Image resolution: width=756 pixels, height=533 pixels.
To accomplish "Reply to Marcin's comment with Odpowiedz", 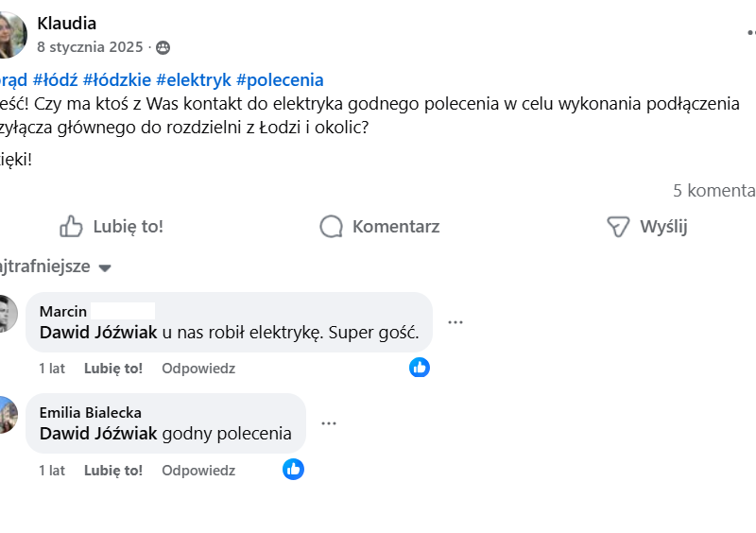I will [198, 369].
